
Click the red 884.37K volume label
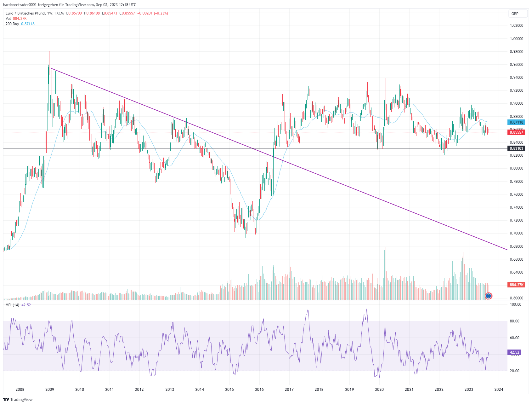coord(516,285)
